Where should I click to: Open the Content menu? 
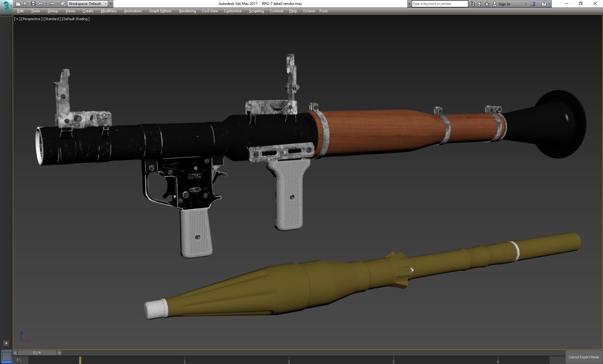click(x=276, y=11)
